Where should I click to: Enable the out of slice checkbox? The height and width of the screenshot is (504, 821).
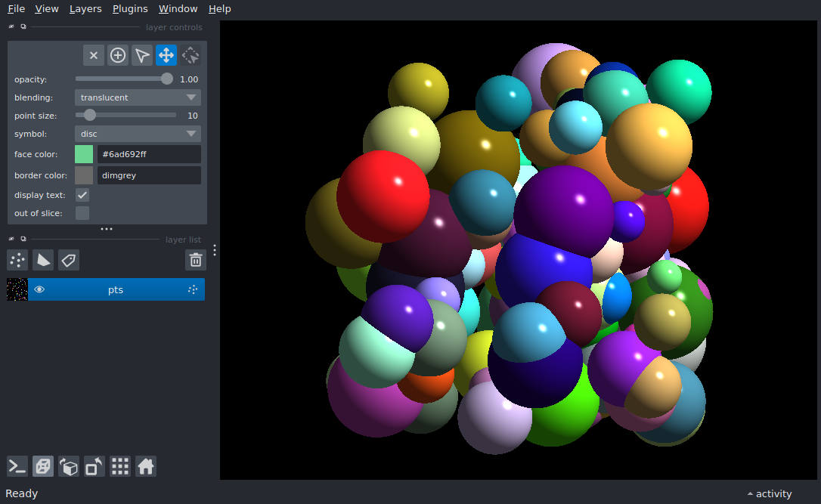point(82,213)
